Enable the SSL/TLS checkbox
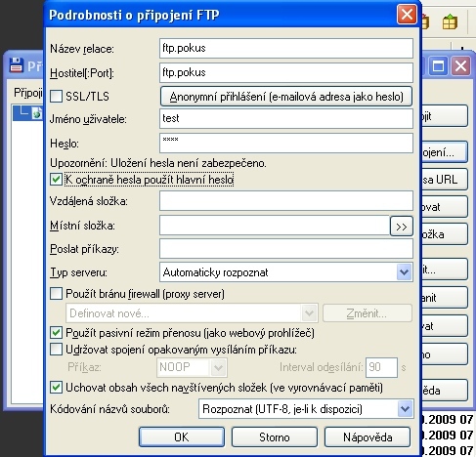This screenshot has height=457, width=476. tap(56, 97)
